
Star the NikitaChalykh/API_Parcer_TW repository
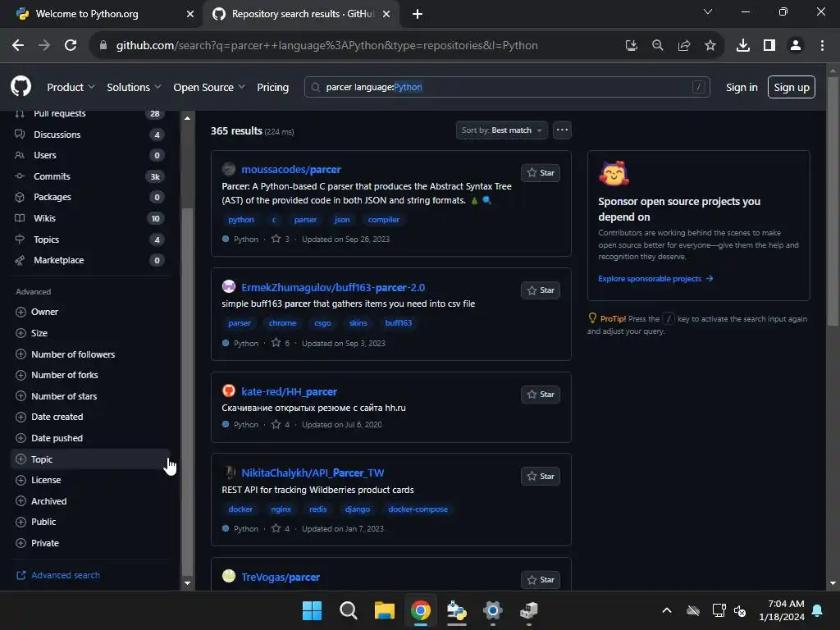tap(541, 477)
